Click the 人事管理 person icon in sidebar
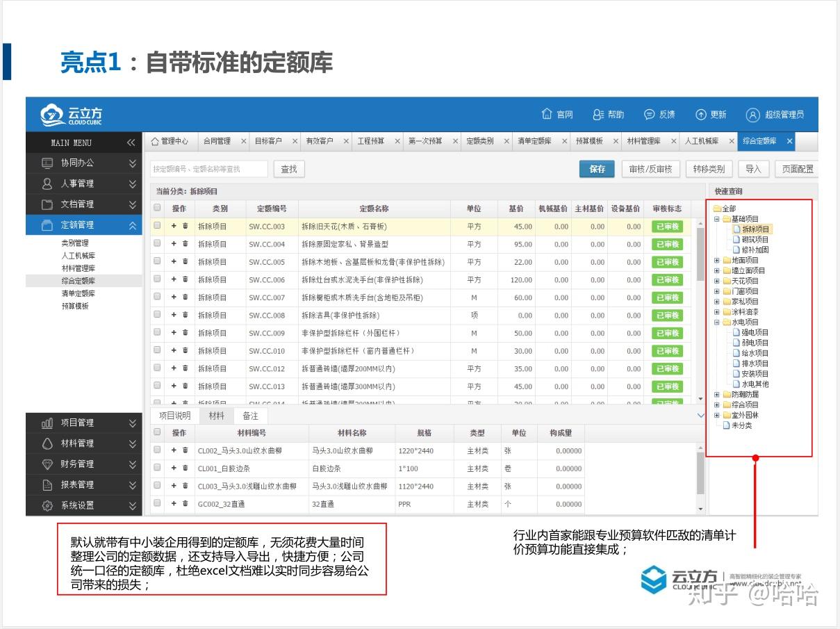This screenshot has width=840, height=629. pyautogui.click(x=47, y=183)
